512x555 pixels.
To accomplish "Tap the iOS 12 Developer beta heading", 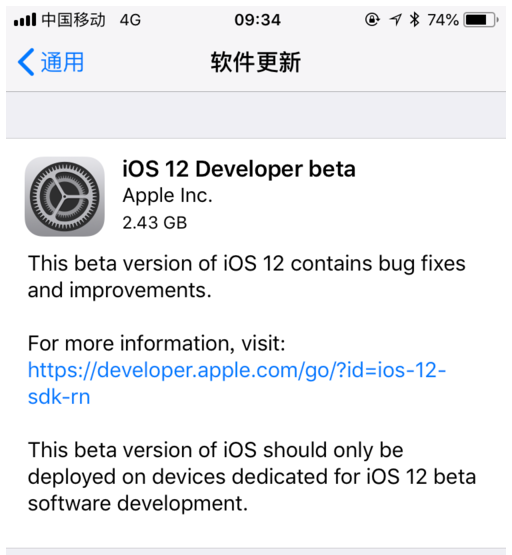I will tap(239, 169).
